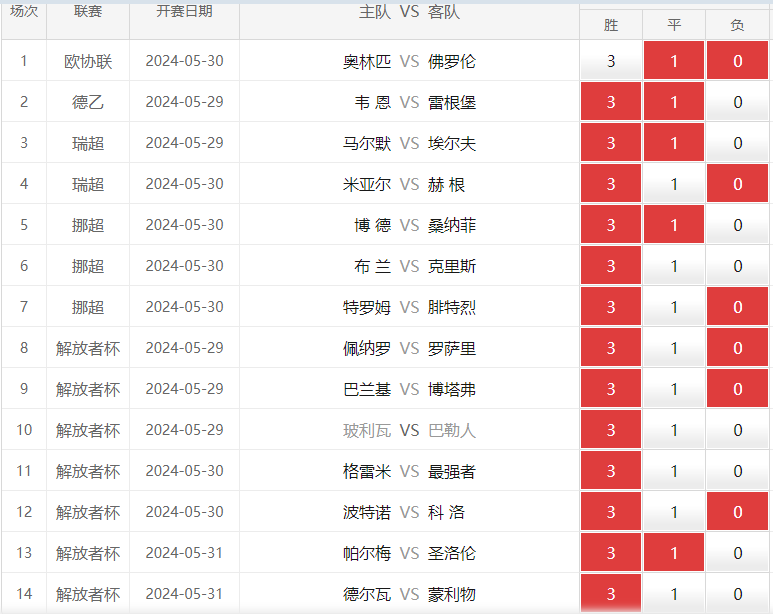Select loss (0) for 德尔瓦 VS 蒙利物
This screenshot has width=773, height=614.
coord(738,593)
